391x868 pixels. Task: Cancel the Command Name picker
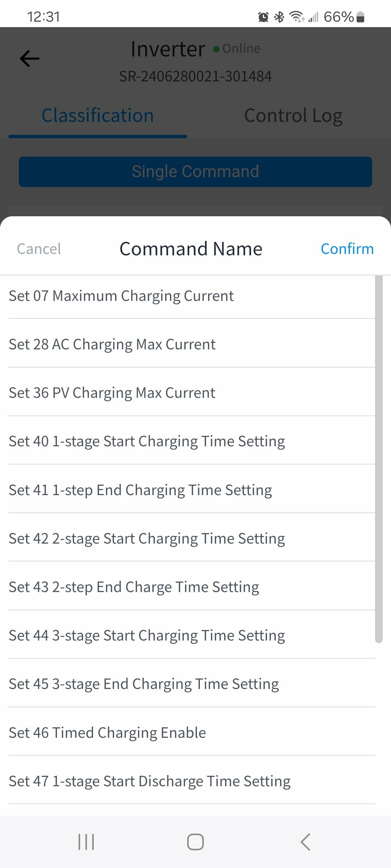tap(39, 249)
